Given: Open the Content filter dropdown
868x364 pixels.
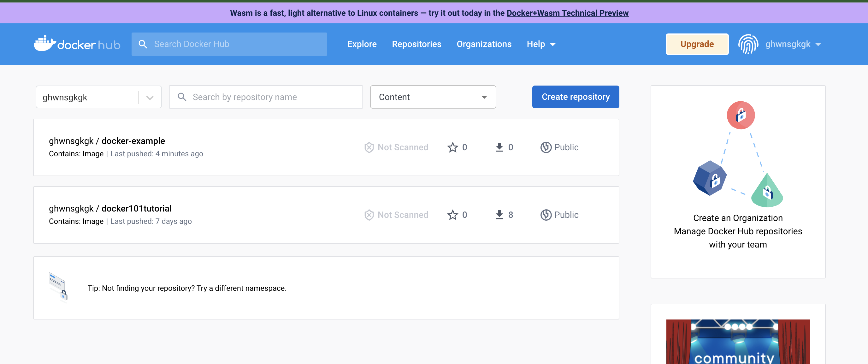Looking at the screenshot, I should click(433, 97).
